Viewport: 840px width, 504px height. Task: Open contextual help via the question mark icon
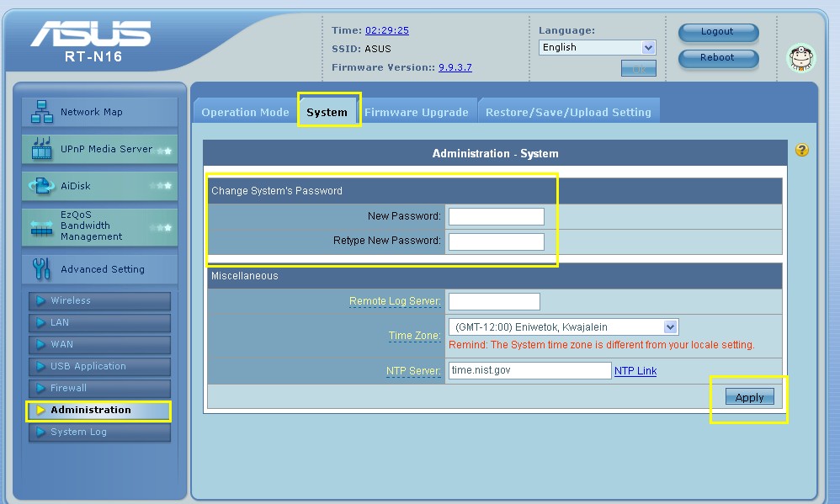pos(801,149)
